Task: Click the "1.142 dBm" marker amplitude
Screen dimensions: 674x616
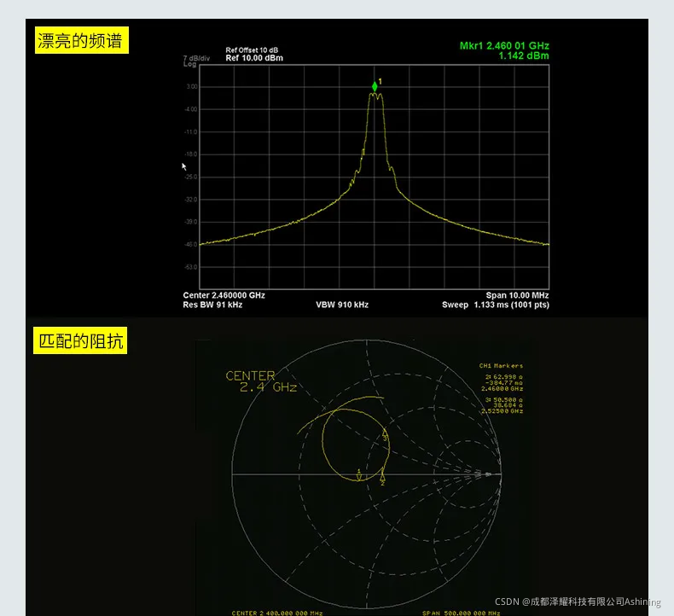Action: 524,55
